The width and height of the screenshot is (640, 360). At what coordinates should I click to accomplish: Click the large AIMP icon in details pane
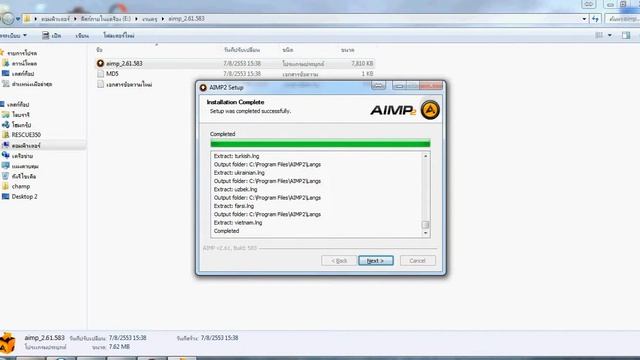click(7, 343)
